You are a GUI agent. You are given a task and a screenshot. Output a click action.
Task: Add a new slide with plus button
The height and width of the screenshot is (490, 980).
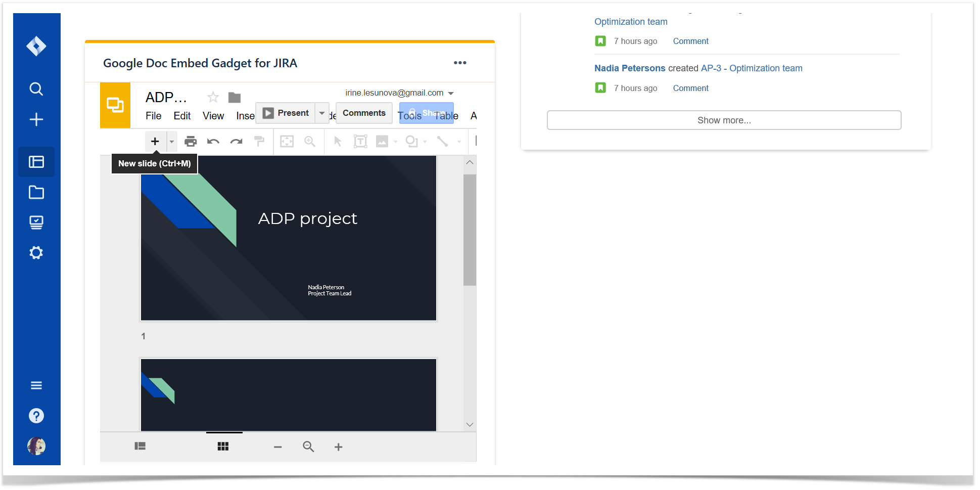155,142
